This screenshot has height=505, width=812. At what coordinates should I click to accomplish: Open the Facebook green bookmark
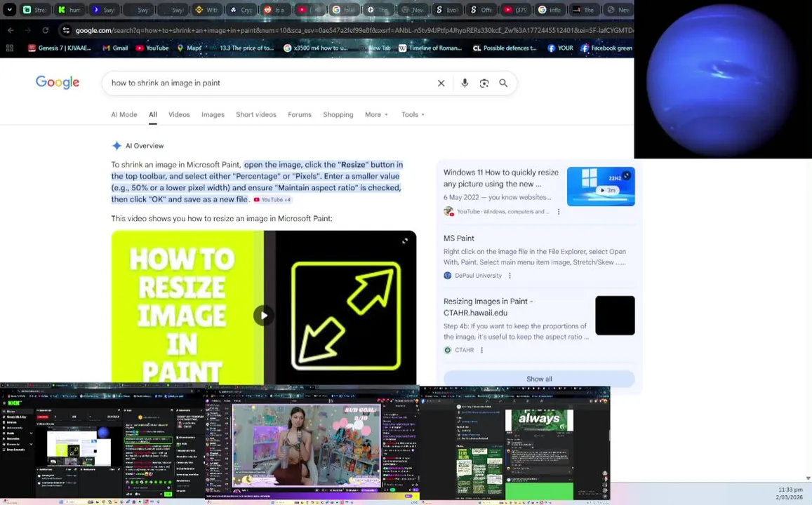click(x=606, y=48)
